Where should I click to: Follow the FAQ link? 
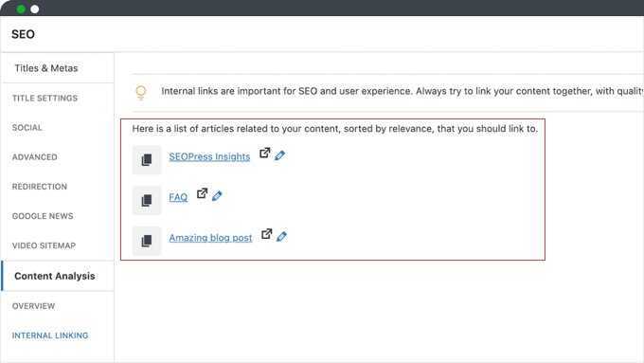point(178,197)
